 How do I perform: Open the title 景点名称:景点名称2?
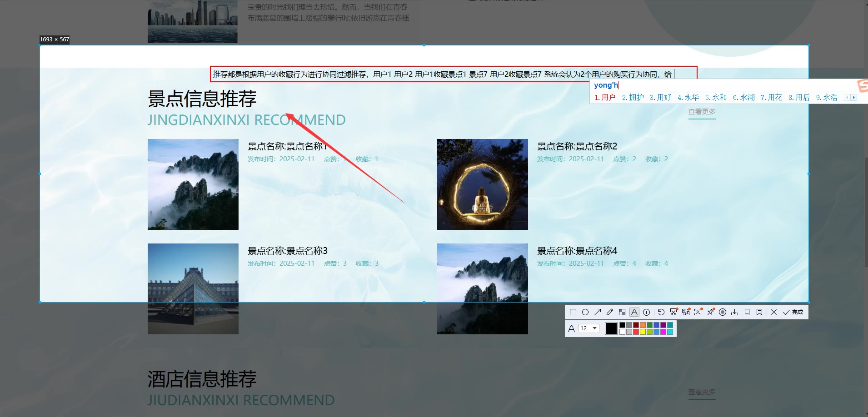pos(577,146)
